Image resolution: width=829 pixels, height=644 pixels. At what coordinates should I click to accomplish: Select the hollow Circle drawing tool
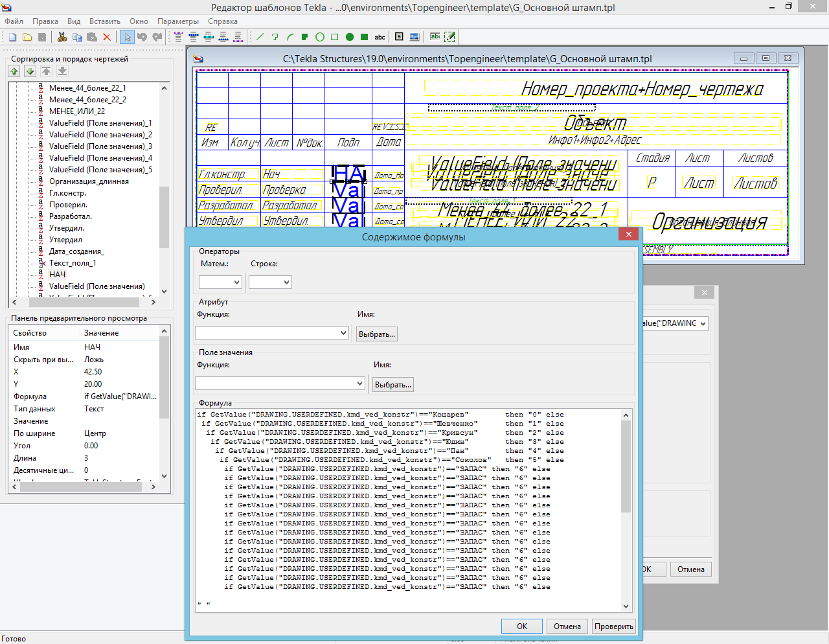(x=320, y=37)
